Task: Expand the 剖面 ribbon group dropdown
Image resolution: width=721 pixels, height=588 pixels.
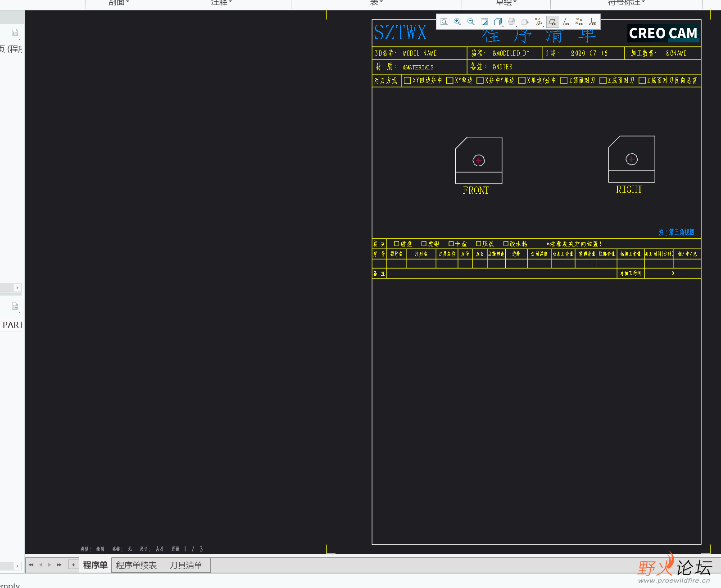Action: 119,3
